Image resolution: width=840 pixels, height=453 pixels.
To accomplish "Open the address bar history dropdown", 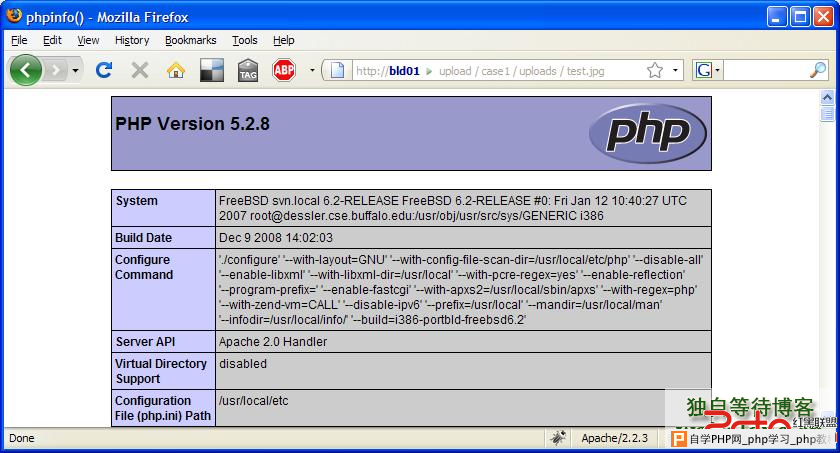I will point(675,70).
